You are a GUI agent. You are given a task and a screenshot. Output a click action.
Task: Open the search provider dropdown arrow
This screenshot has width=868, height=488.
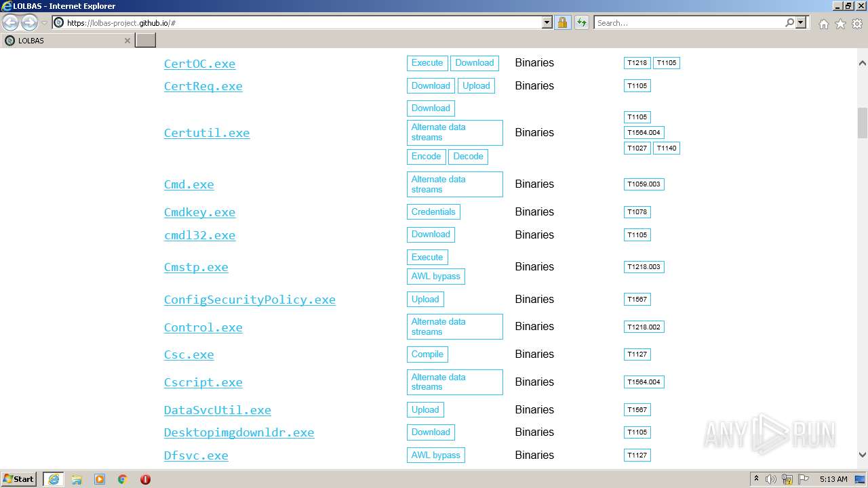tap(801, 22)
